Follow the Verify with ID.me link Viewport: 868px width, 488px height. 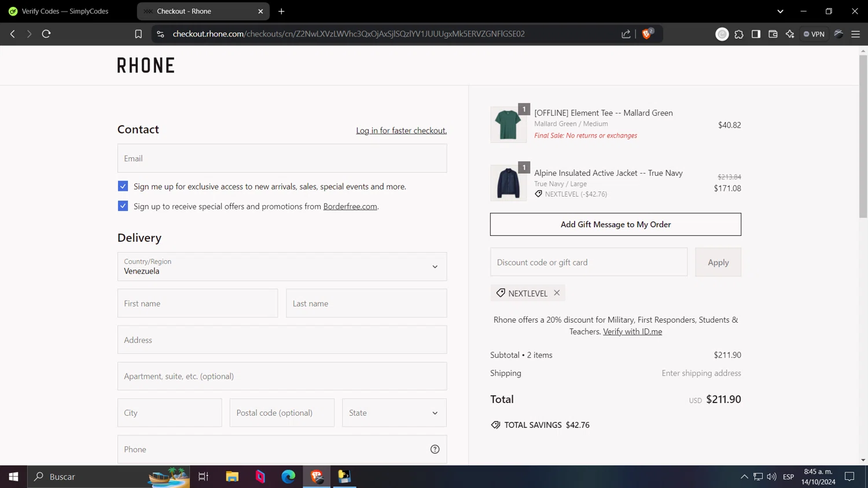click(x=632, y=331)
